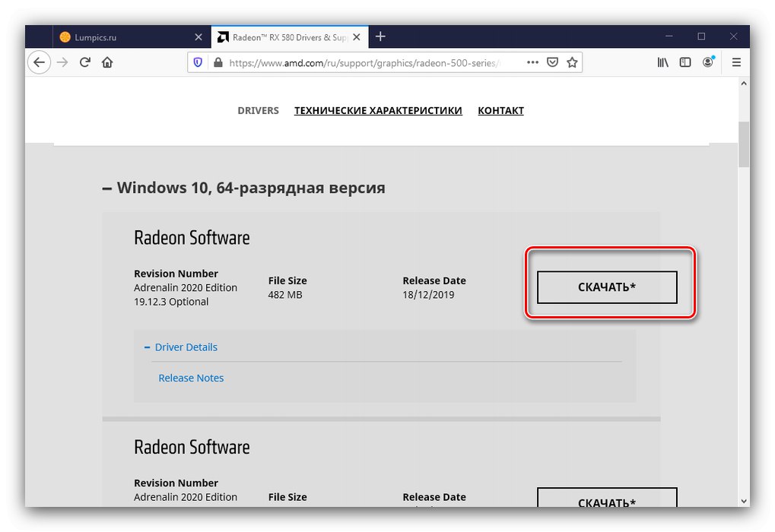Collapse Windows 10, 64-разрядная версия section

coord(243,188)
